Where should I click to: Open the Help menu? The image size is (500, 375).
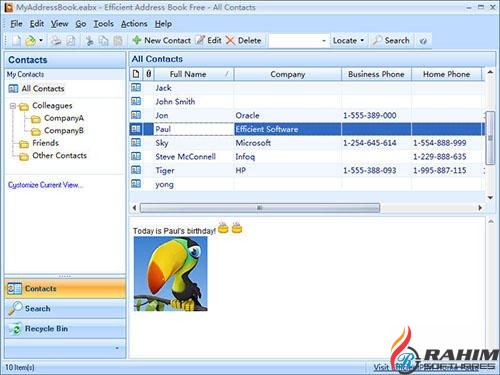point(163,24)
